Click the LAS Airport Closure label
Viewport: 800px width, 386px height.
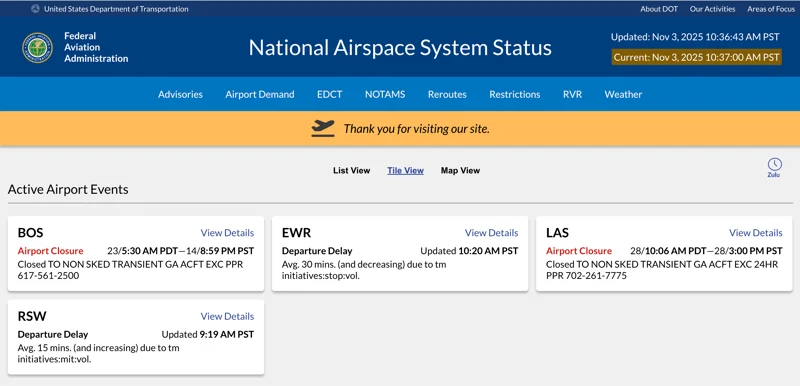click(x=579, y=251)
